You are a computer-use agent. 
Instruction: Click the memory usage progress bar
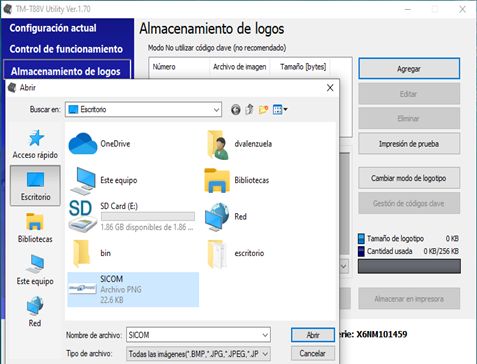coord(409,267)
